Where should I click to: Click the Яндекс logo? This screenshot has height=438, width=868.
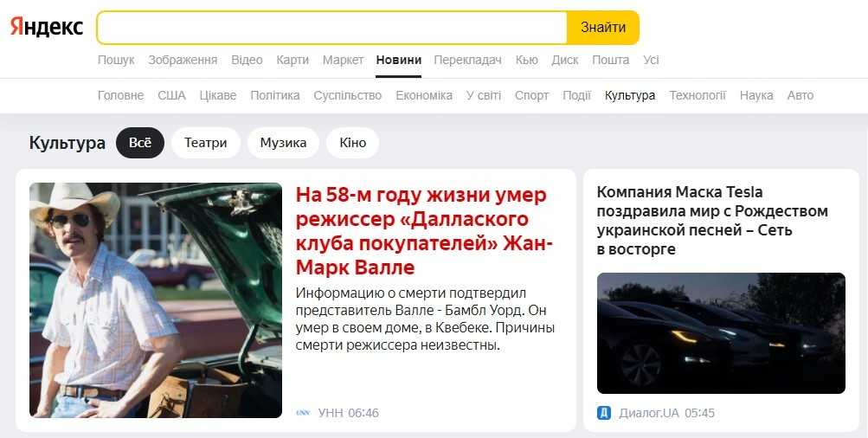click(47, 27)
